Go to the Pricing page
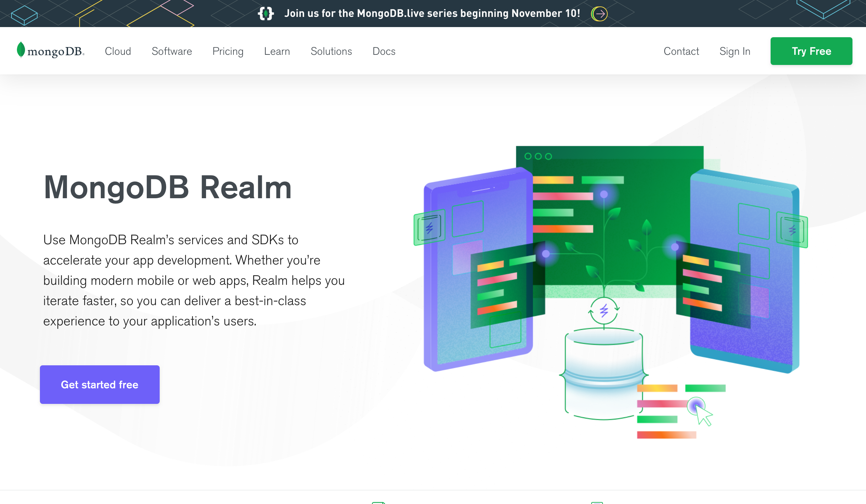The height and width of the screenshot is (504, 866). [x=228, y=51]
